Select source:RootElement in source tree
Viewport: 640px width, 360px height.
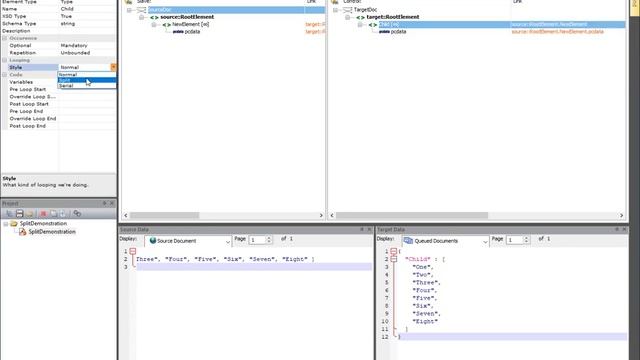(187, 17)
